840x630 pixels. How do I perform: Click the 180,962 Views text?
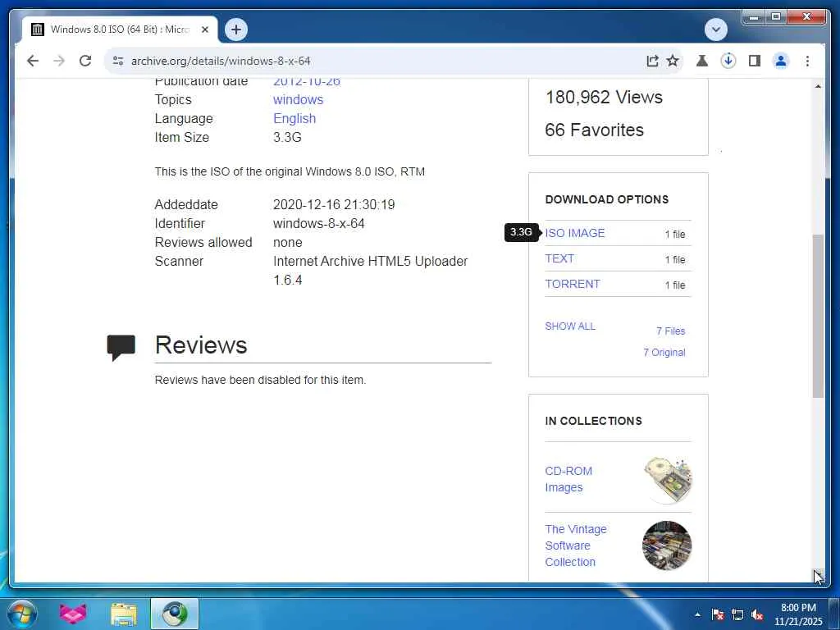coord(604,97)
